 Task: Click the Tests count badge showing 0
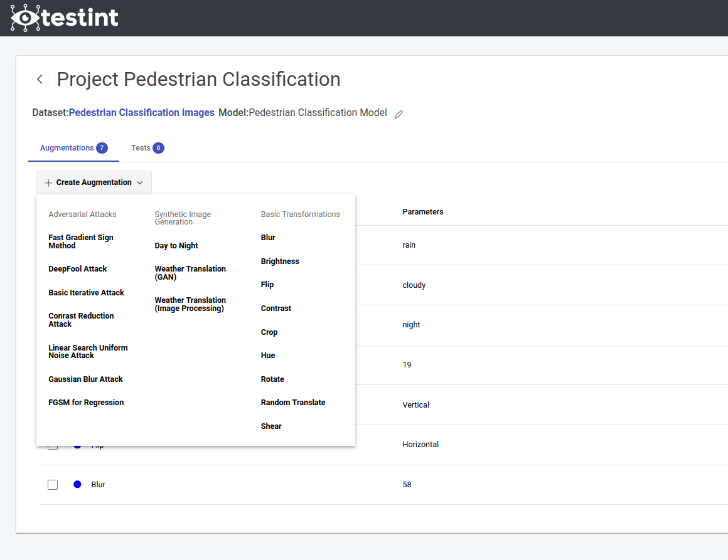[x=158, y=148]
